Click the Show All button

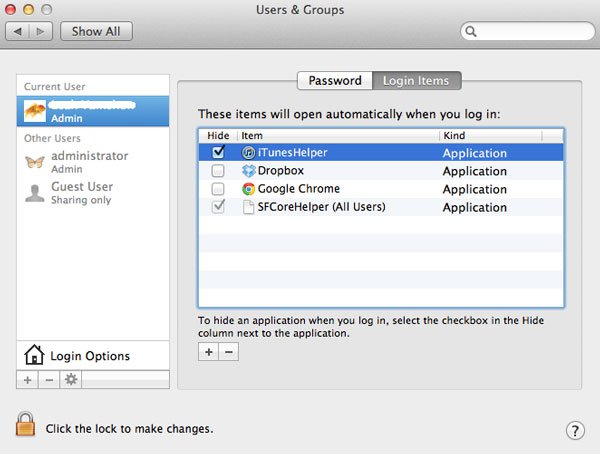(x=96, y=31)
